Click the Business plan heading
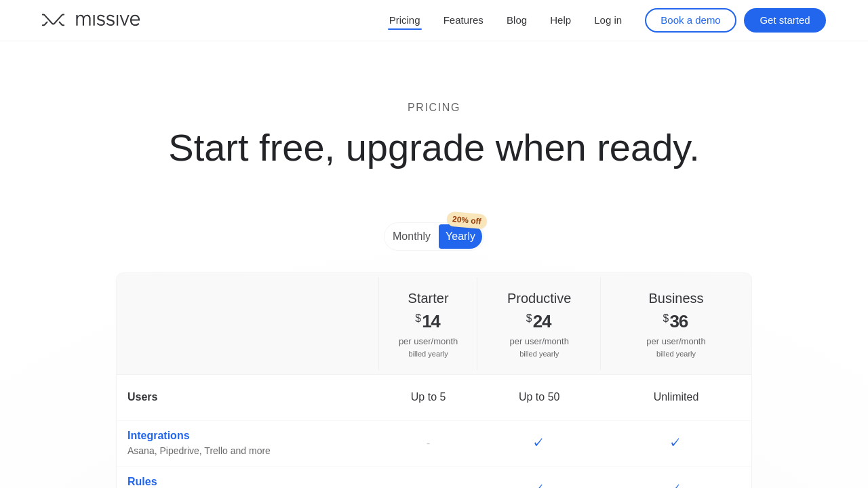868x488 pixels. [676, 298]
